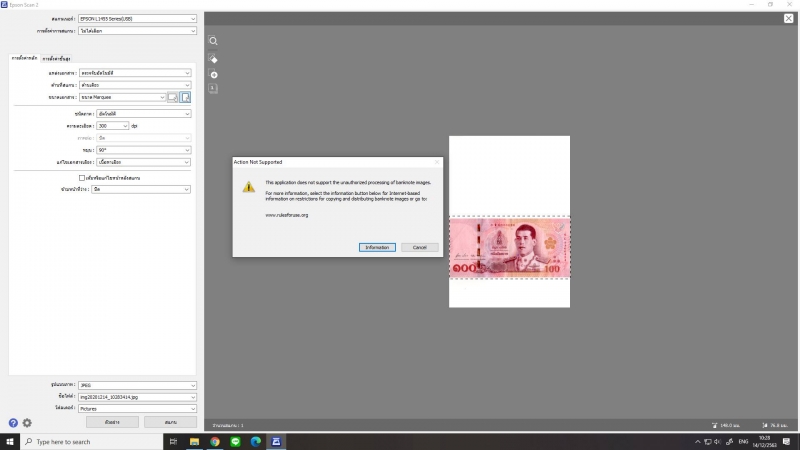Click the Windows Start button
800x450 pixels.
[10, 441]
